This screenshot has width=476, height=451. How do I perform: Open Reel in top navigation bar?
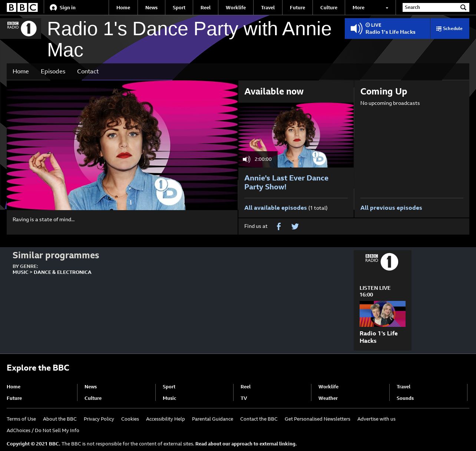point(205,7)
